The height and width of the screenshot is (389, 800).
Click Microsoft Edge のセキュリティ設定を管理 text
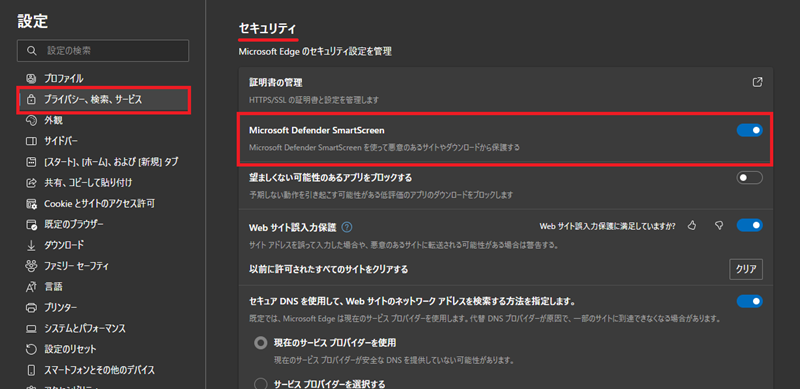315,52
